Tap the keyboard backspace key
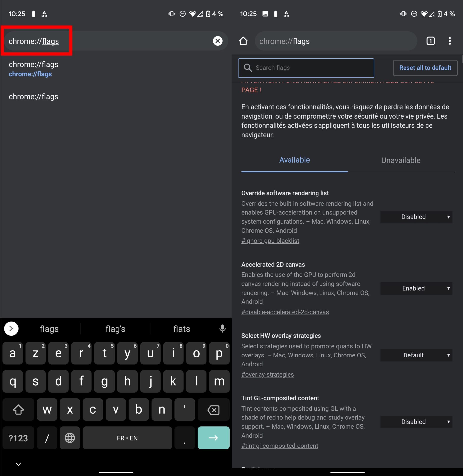This screenshot has height=476, width=463. pos(213,410)
